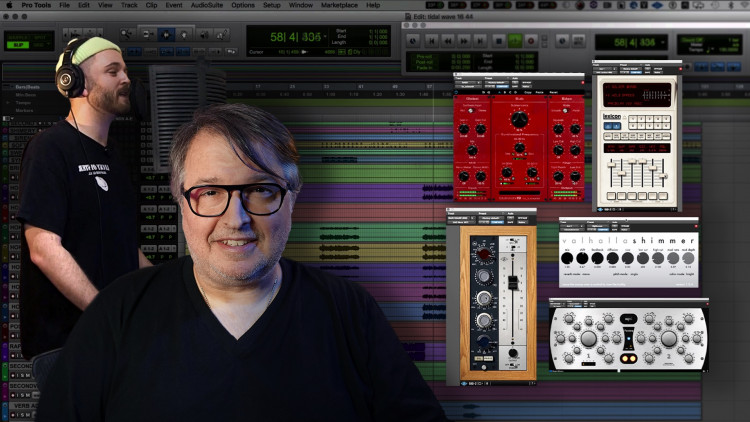
Task: Open the AudioSuite menu
Action: [x=207, y=5]
